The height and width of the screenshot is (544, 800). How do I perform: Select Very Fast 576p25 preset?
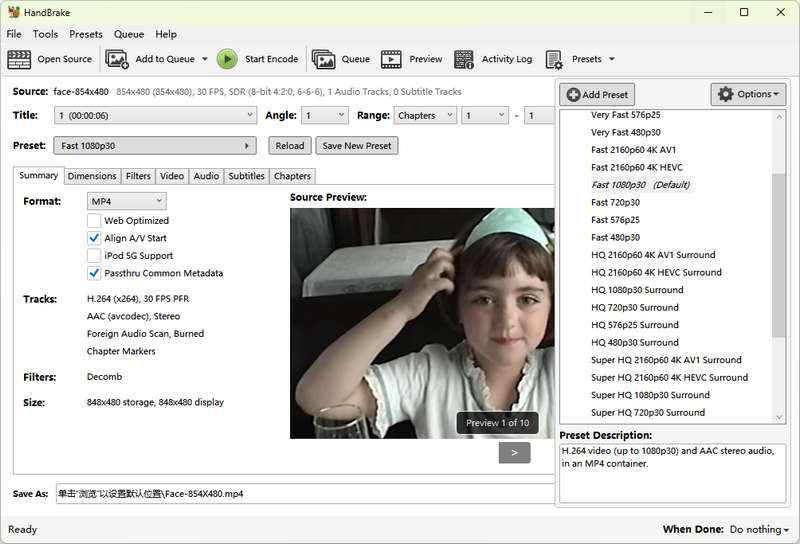click(626, 115)
